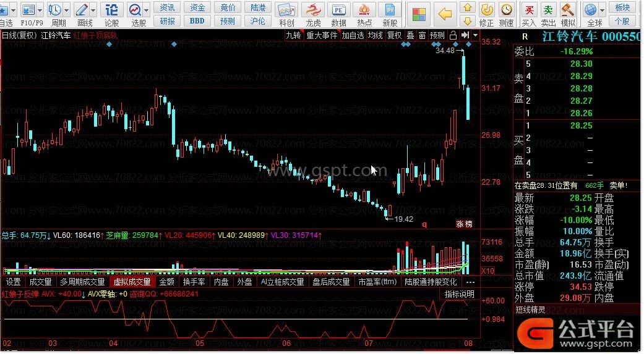644x354 pixels.
Task: Expand the 周期 period dropdown arrow
Action: point(67,10)
